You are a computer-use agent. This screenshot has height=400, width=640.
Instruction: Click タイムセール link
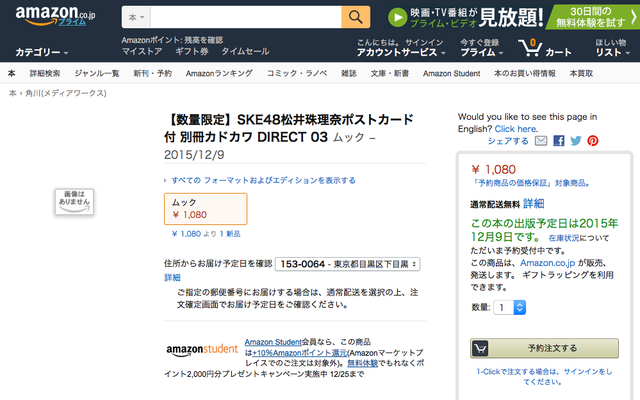pos(245,51)
